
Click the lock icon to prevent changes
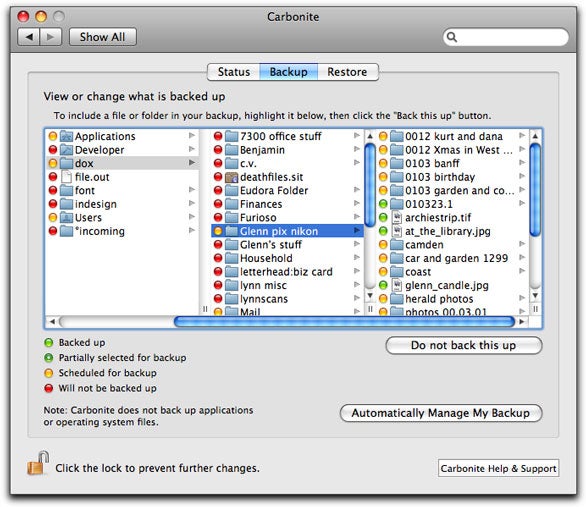(x=38, y=463)
